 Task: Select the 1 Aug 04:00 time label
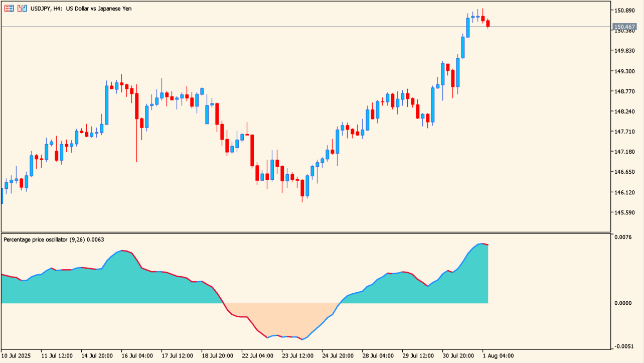[498, 356]
